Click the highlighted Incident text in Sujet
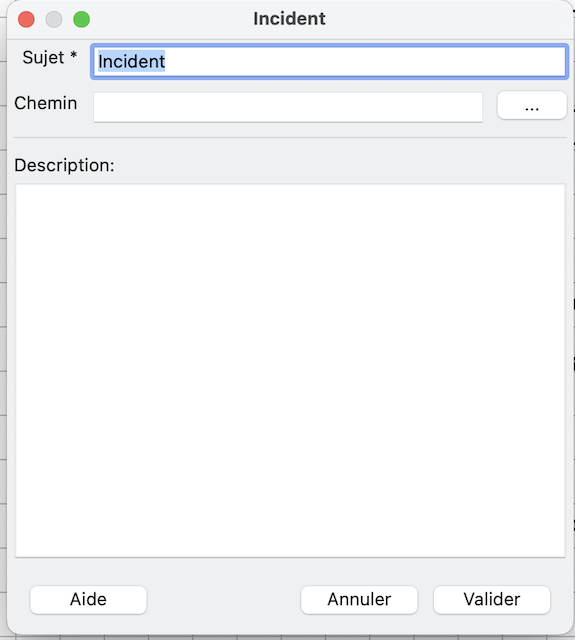The height and width of the screenshot is (640, 575). pyautogui.click(x=131, y=62)
